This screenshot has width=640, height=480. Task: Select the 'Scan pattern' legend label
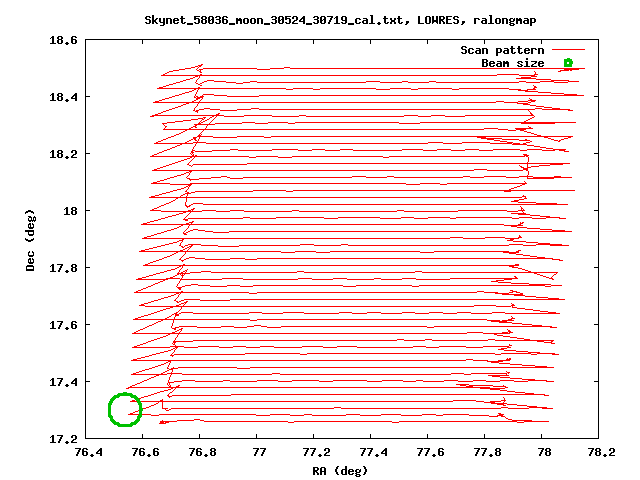point(502,50)
